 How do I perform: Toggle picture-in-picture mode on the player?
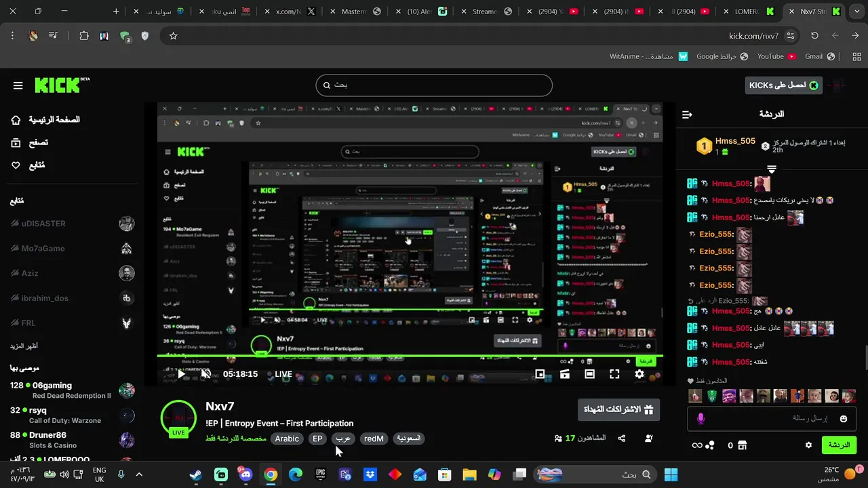tap(540, 374)
